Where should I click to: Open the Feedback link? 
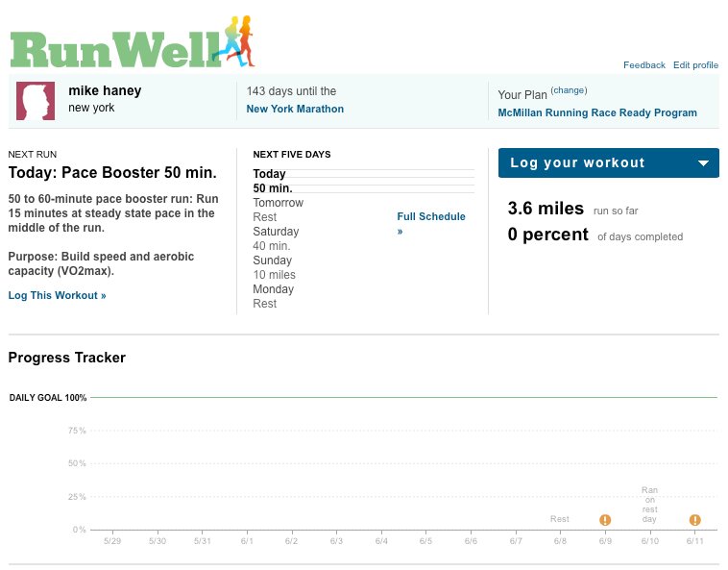tap(643, 65)
